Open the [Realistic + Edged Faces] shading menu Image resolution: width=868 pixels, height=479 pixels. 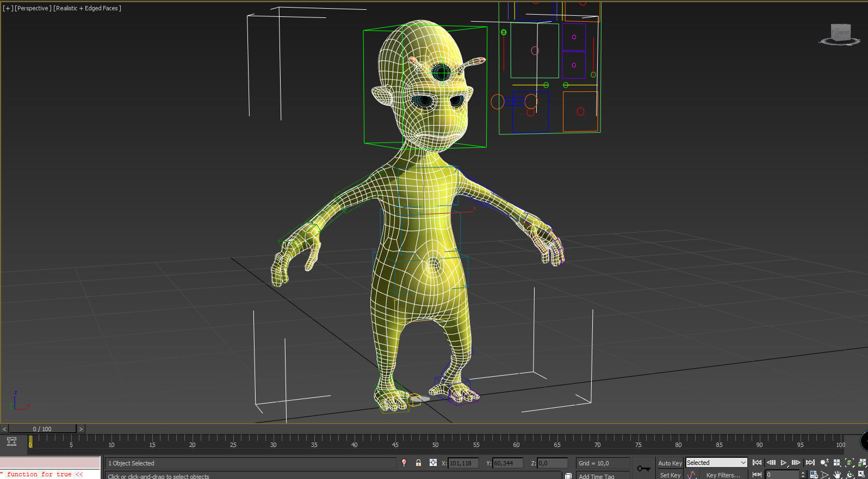click(87, 8)
